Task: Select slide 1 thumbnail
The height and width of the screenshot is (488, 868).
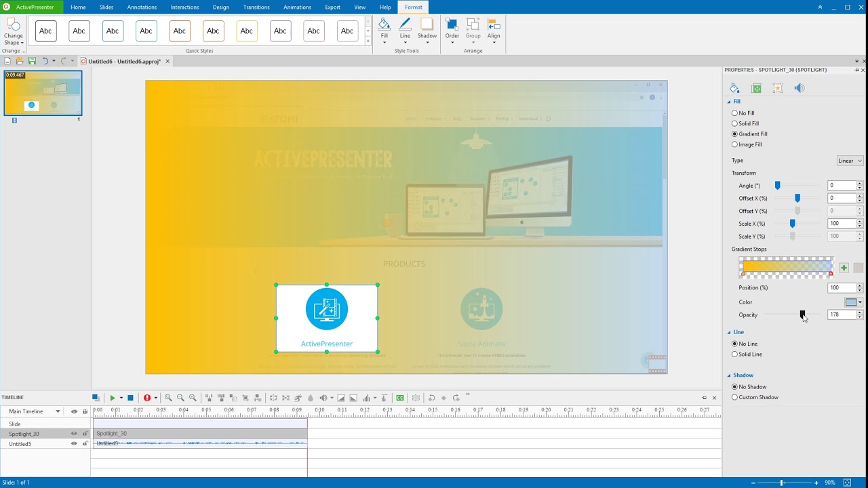Action: [x=43, y=93]
